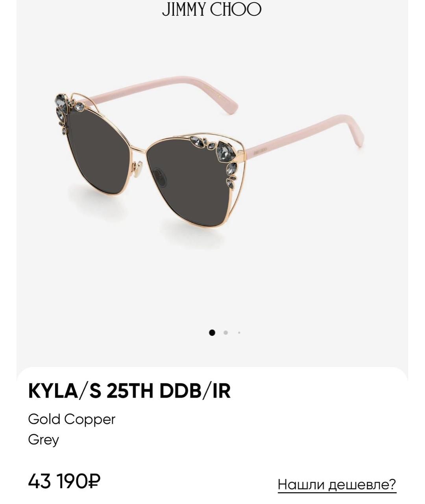Tap the right dark lens of sunglasses
425x504 pixels.
[x=189, y=181]
